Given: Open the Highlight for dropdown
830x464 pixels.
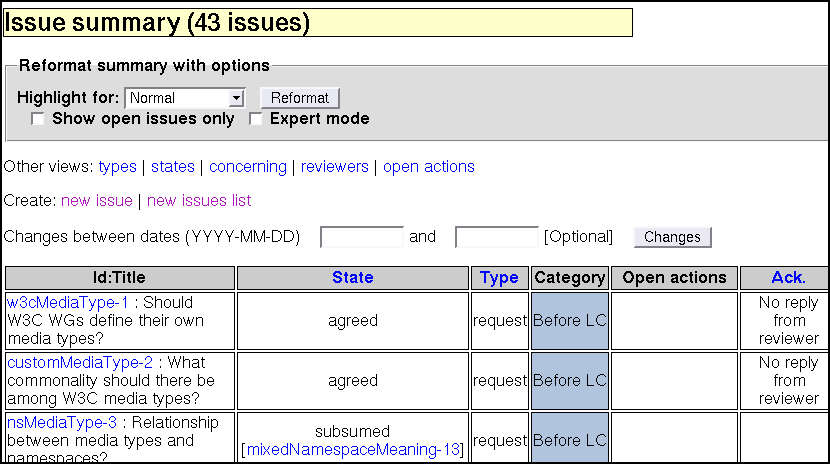Looking at the screenshot, I should [x=185, y=98].
